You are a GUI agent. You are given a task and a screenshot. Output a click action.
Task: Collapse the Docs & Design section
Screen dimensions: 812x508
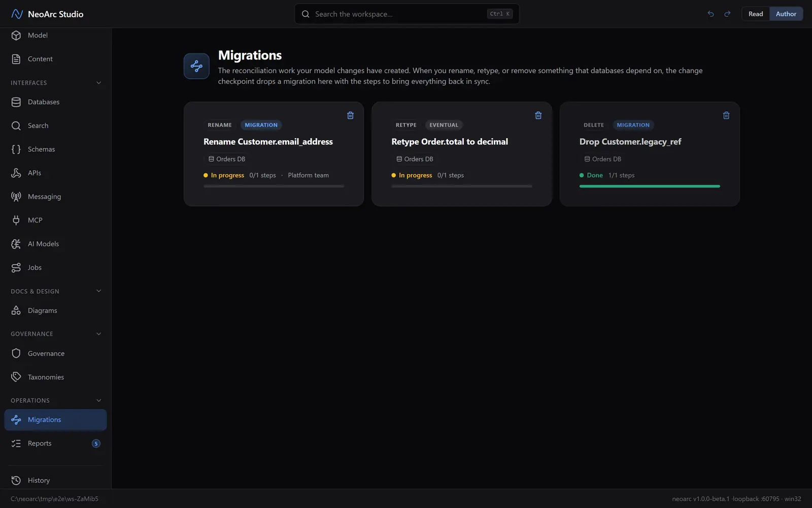(x=99, y=291)
